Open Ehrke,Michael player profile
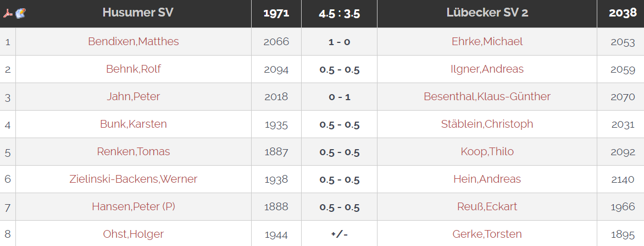Image resolution: width=644 pixels, height=246 pixels. point(487,41)
